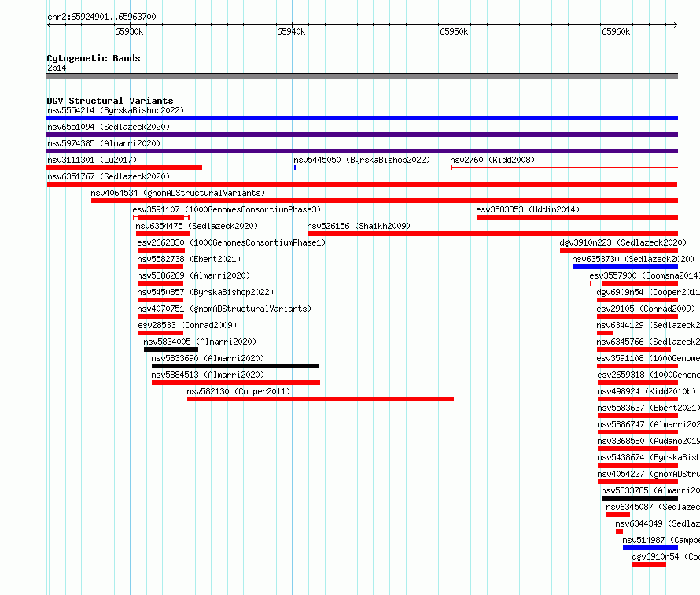Select the red nsv582130 variant bar
Screen dimensions: 700x595
tap(321, 399)
